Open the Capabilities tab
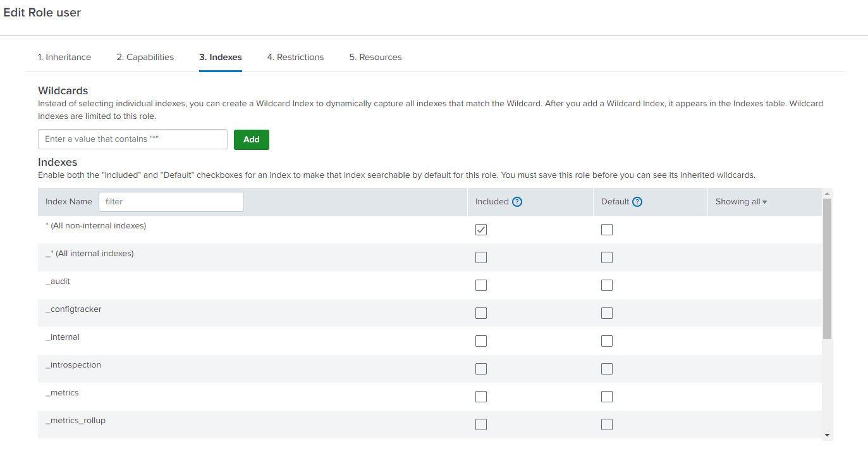 (145, 57)
